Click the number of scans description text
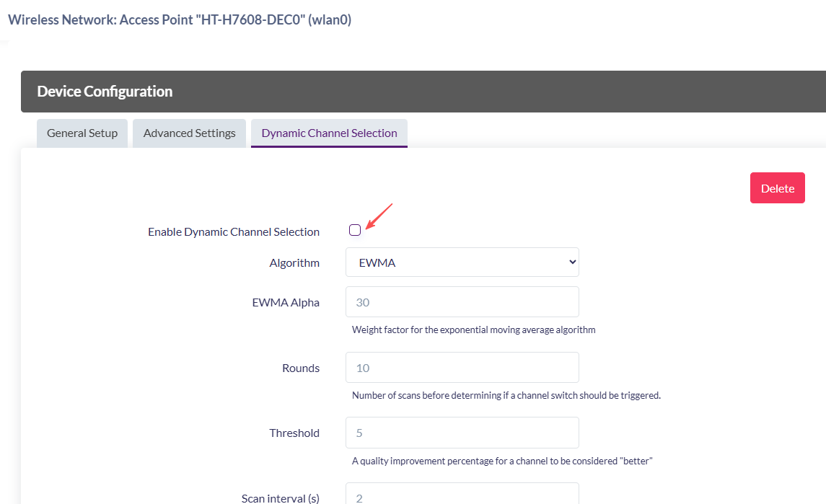 (x=506, y=395)
